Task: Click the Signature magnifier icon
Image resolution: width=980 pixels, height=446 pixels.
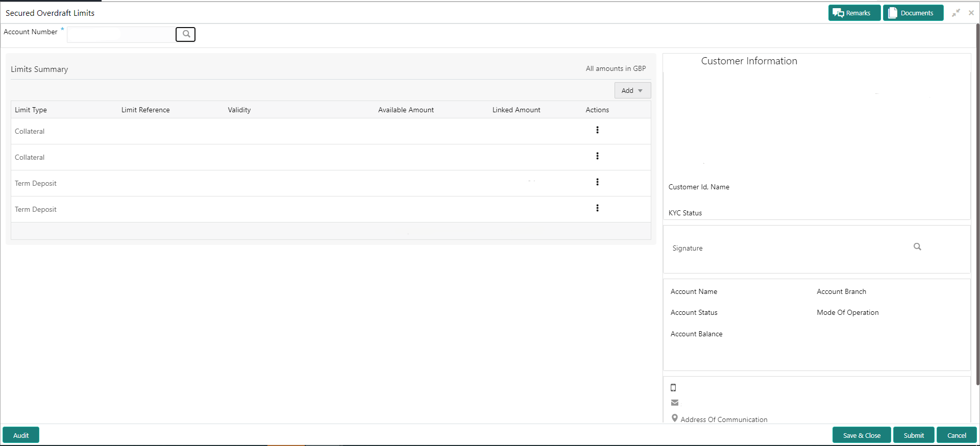Action: [x=917, y=247]
